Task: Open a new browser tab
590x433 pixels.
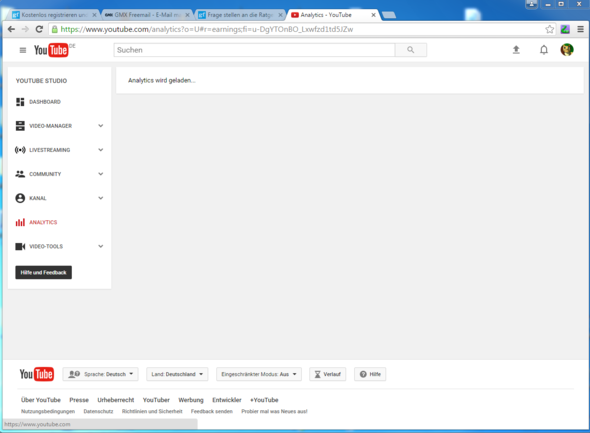Action: [x=389, y=15]
